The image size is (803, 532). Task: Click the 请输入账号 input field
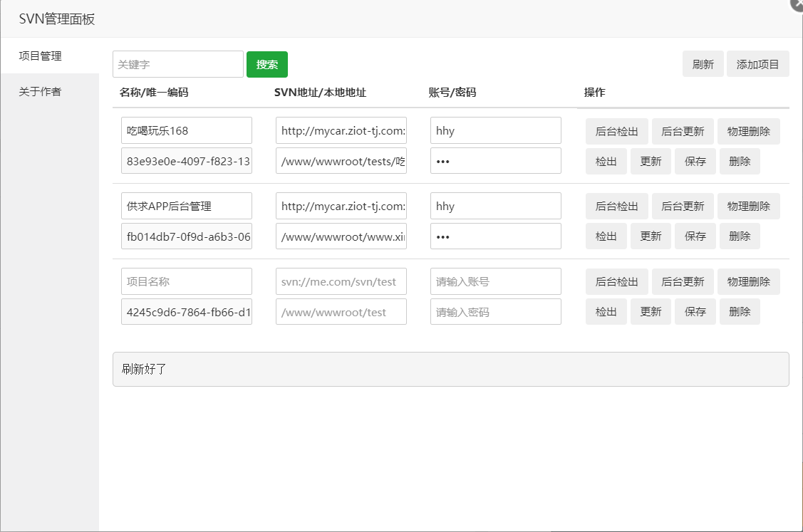point(496,281)
